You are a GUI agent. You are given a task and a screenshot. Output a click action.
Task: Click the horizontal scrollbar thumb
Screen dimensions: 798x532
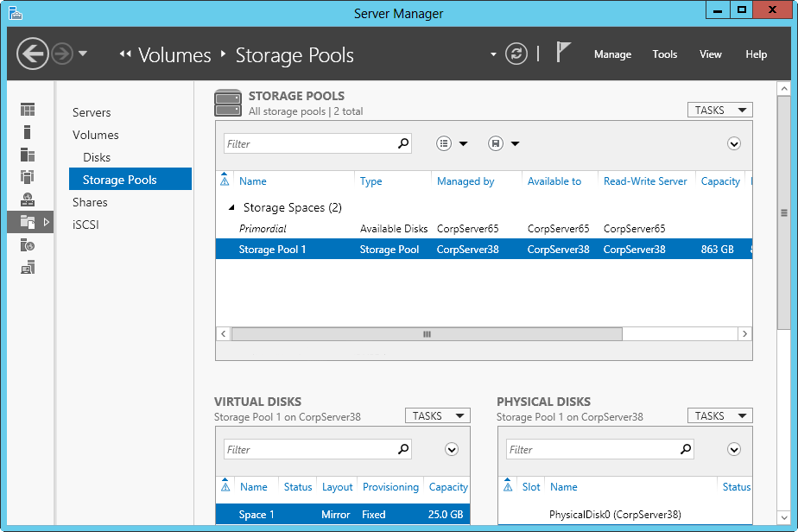(x=427, y=334)
